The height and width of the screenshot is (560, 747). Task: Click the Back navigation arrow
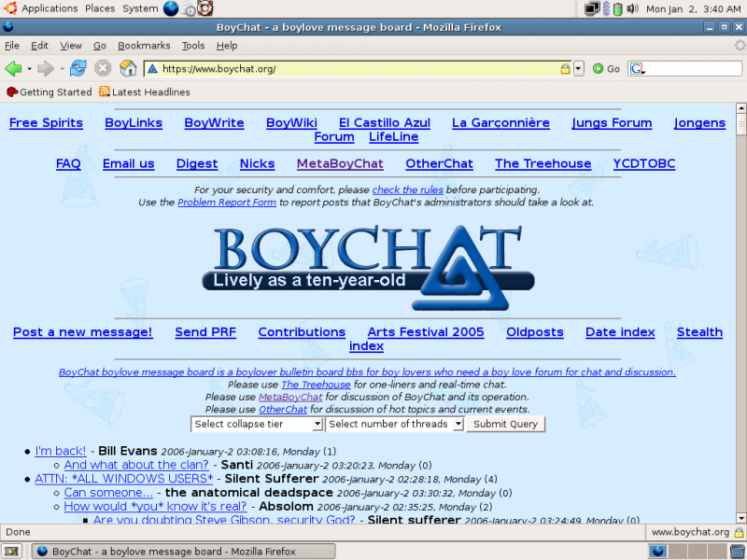(14, 68)
